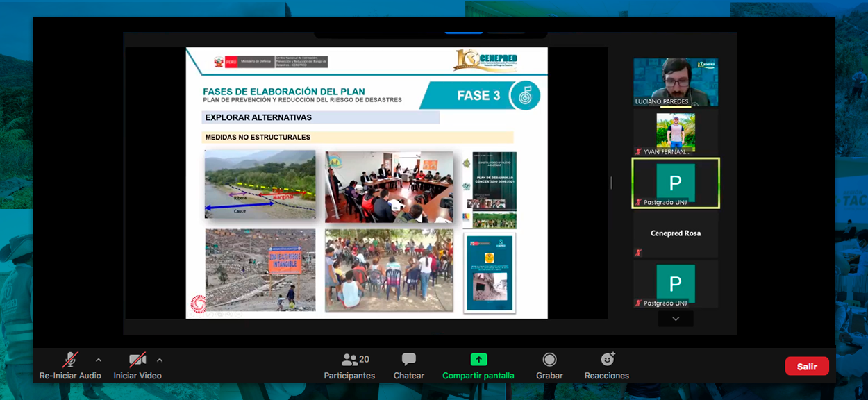
Task: Open video options caret beside Iniciar Video
Action: pos(160,360)
